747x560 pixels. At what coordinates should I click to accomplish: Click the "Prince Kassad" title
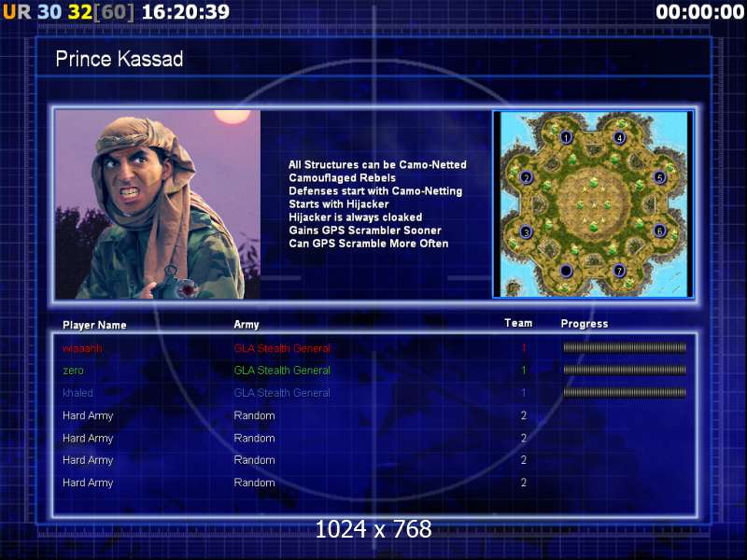(x=120, y=59)
